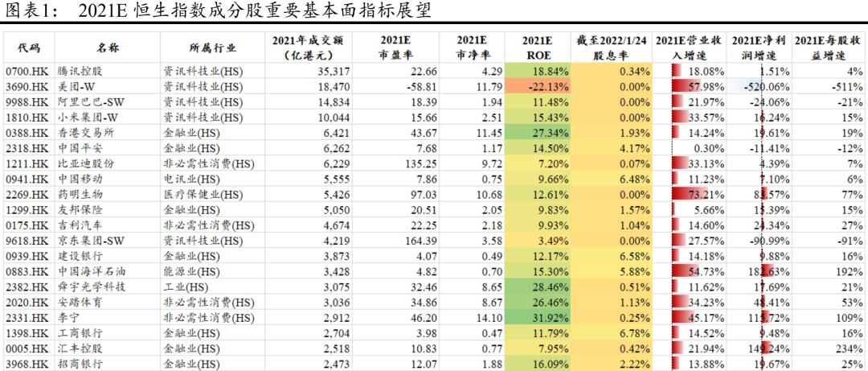Select the 友邦保险 name cell

coord(81,212)
